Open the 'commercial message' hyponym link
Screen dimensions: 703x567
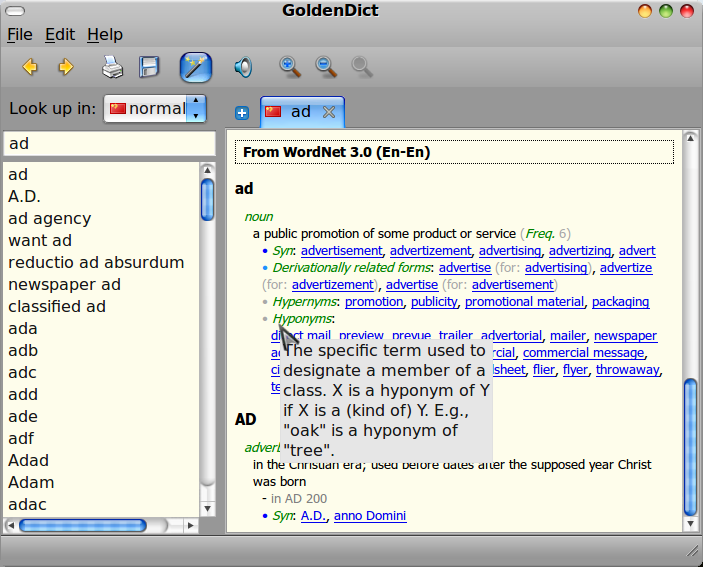[584, 353]
